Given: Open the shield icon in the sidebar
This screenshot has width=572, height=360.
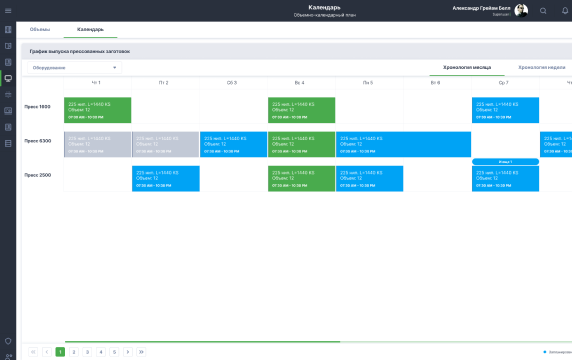Looking at the screenshot, I should pyautogui.click(x=8, y=341).
